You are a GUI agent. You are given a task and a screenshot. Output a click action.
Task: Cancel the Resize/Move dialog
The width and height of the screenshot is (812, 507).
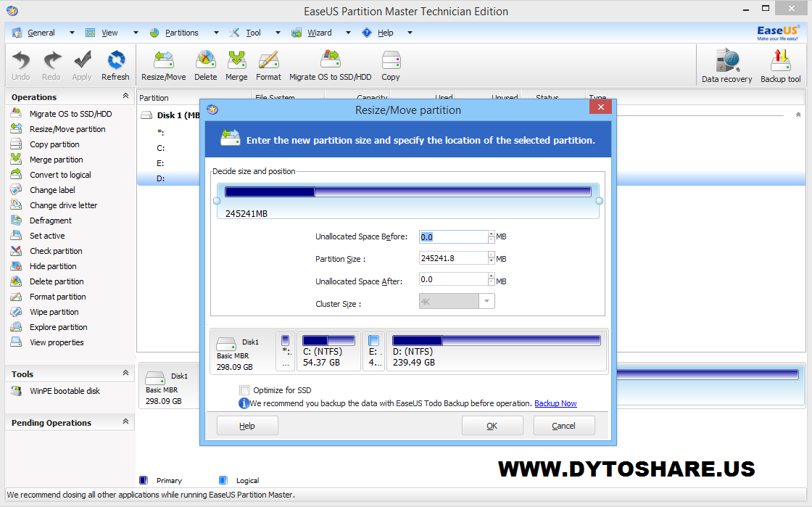[x=563, y=426]
